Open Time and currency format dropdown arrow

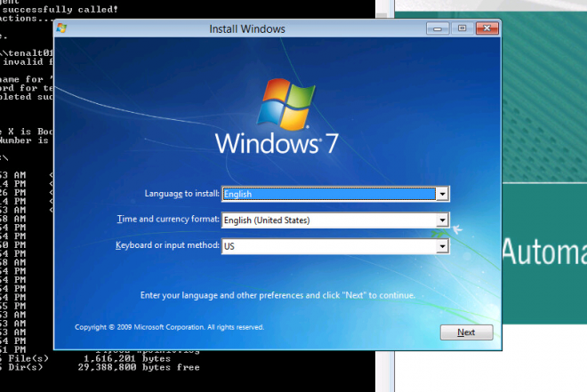[x=443, y=220]
